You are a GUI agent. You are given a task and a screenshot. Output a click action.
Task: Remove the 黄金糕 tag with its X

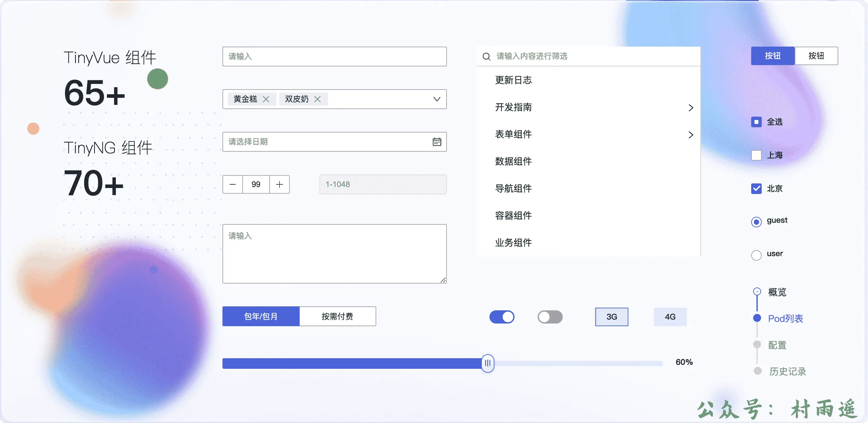pyautogui.click(x=266, y=99)
